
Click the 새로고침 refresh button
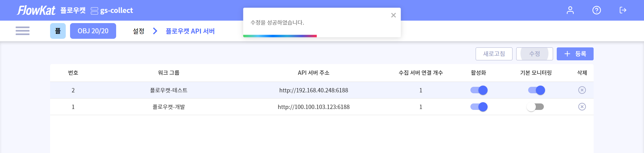pyautogui.click(x=494, y=54)
